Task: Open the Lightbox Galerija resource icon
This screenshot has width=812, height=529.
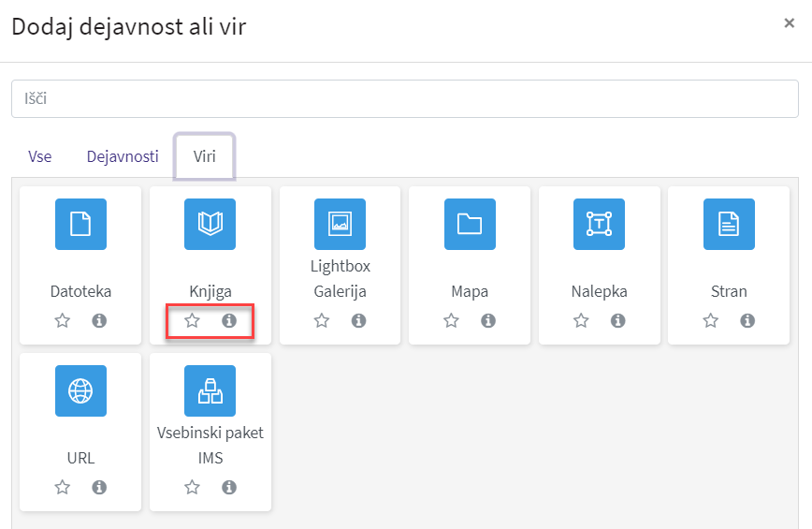Action: coord(340,224)
